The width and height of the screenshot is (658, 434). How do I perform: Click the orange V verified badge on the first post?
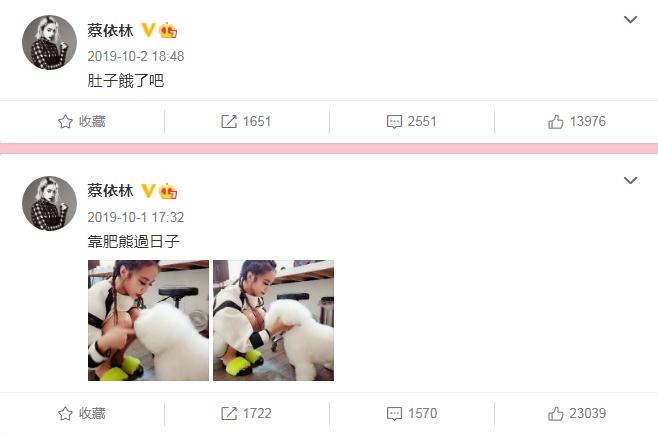pos(148,30)
